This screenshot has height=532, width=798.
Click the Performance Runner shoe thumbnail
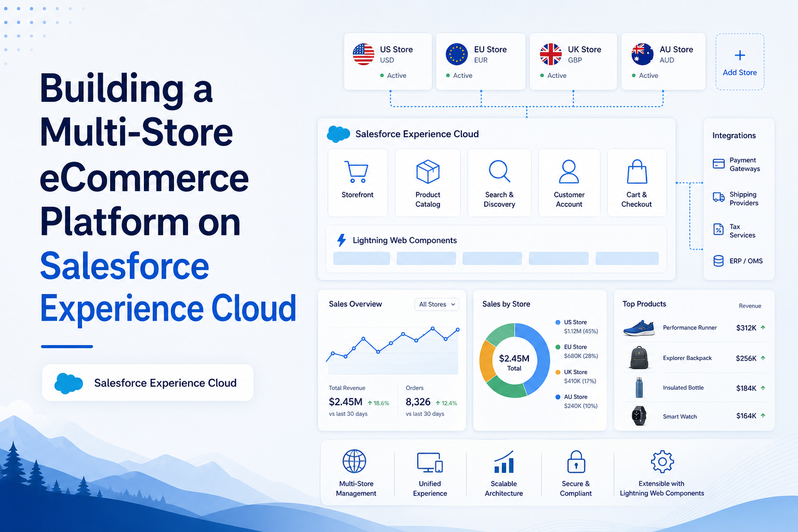639,328
